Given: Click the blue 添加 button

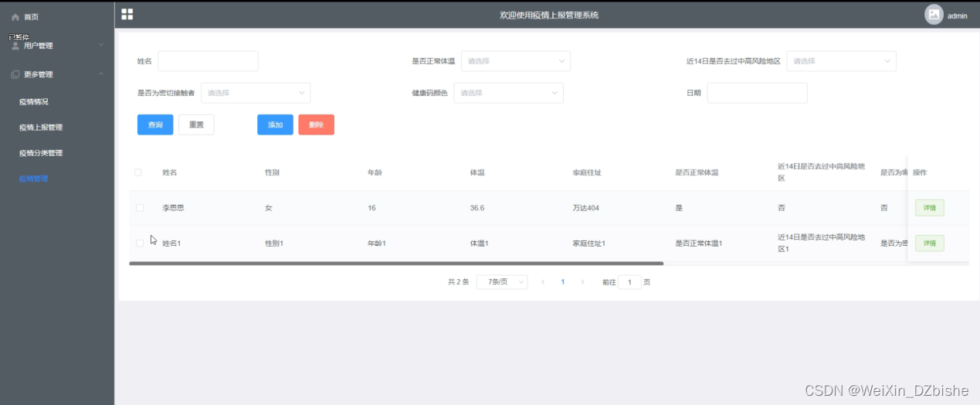Looking at the screenshot, I should pos(275,124).
